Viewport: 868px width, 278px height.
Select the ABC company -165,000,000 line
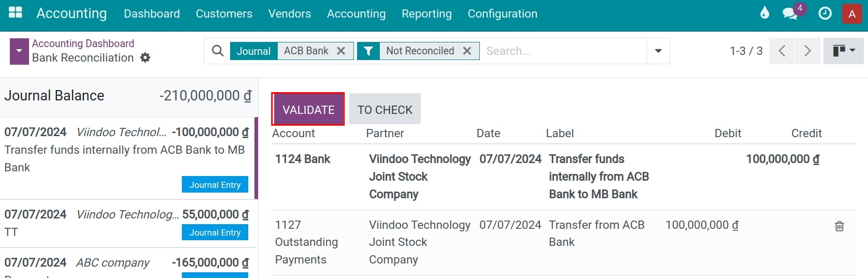tap(127, 263)
